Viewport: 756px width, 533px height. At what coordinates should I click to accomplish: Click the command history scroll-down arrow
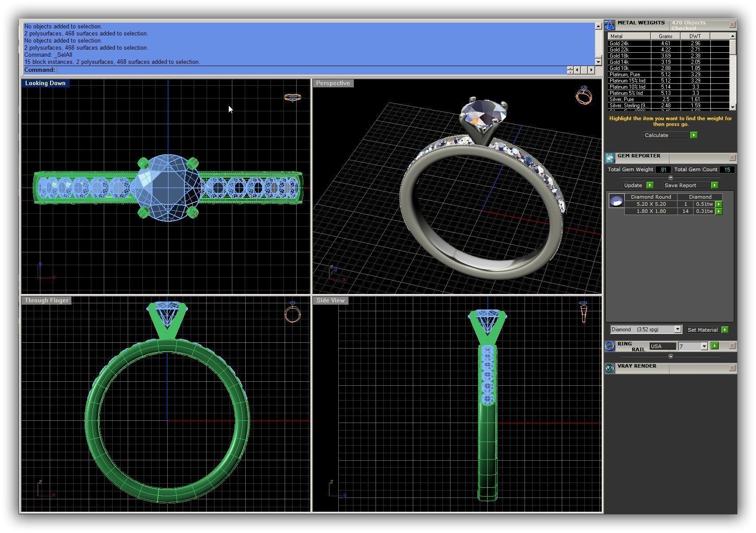598,62
